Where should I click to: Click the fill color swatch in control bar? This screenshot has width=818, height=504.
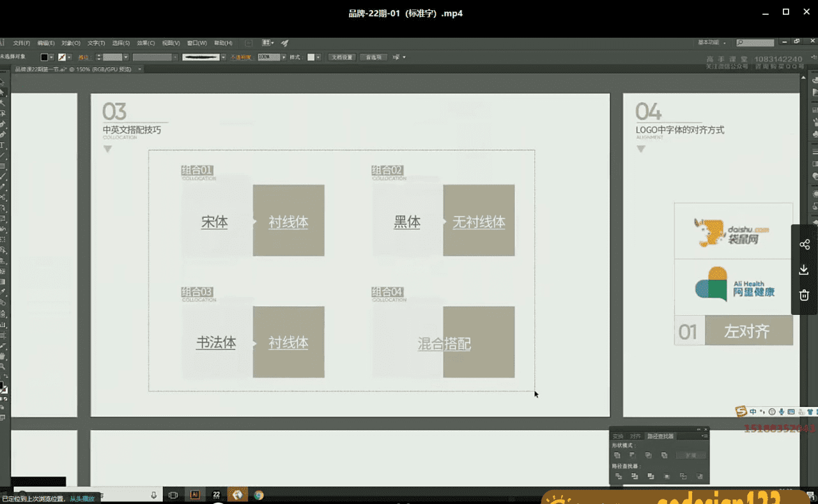tap(44, 57)
